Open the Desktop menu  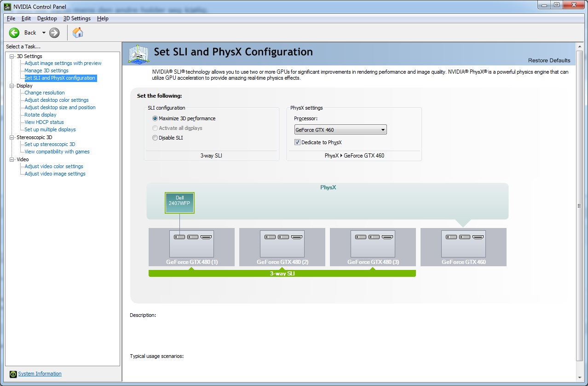tap(47, 18)
